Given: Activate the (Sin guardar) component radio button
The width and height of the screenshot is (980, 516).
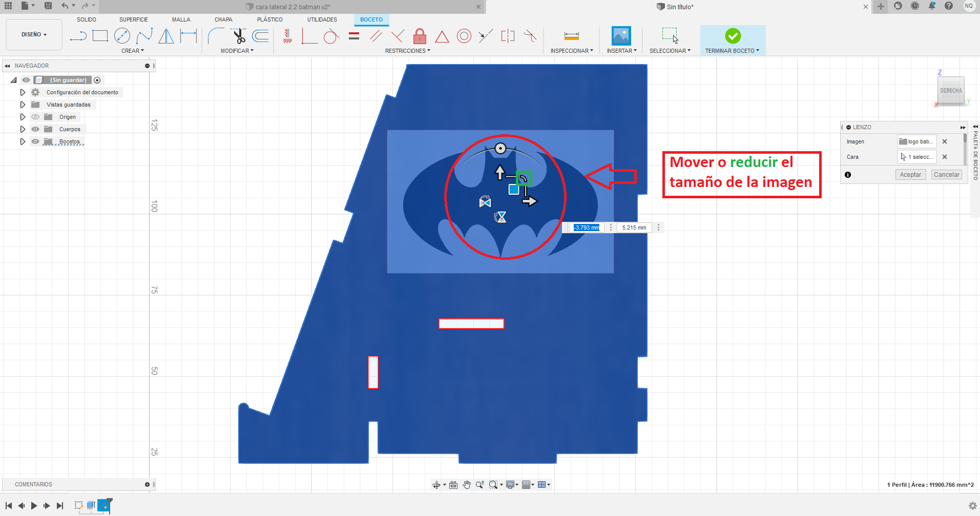Looking at the screenshot, I should coord(97,80).
